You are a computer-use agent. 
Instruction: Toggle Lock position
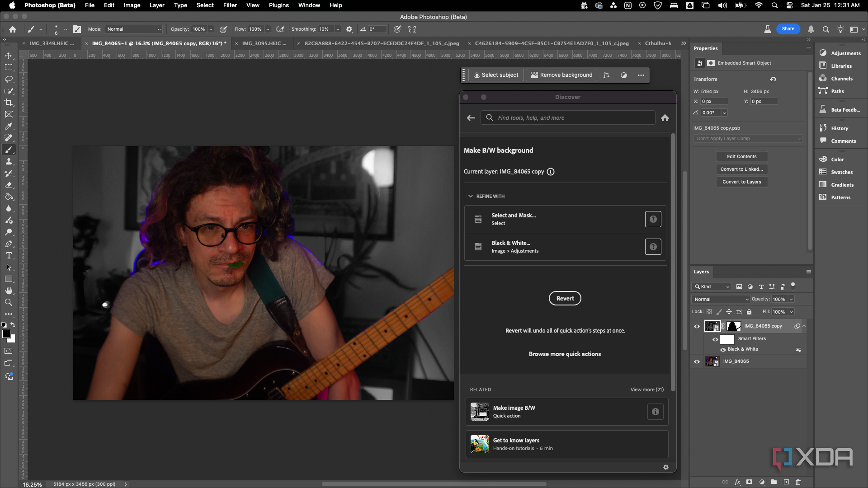tap(729, 312)
